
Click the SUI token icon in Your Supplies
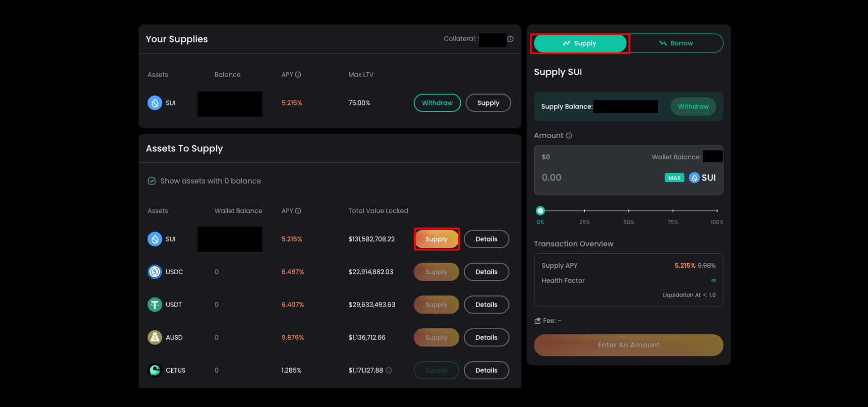[x=155, y=103]
